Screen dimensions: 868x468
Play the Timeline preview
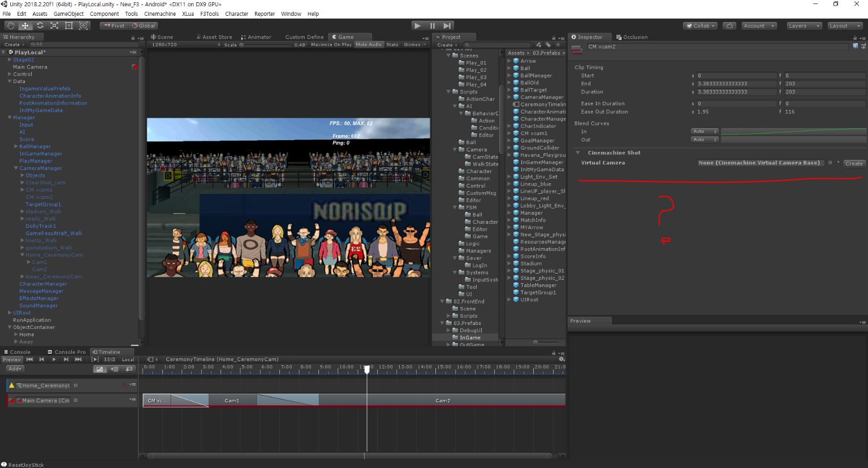point(54,359)
